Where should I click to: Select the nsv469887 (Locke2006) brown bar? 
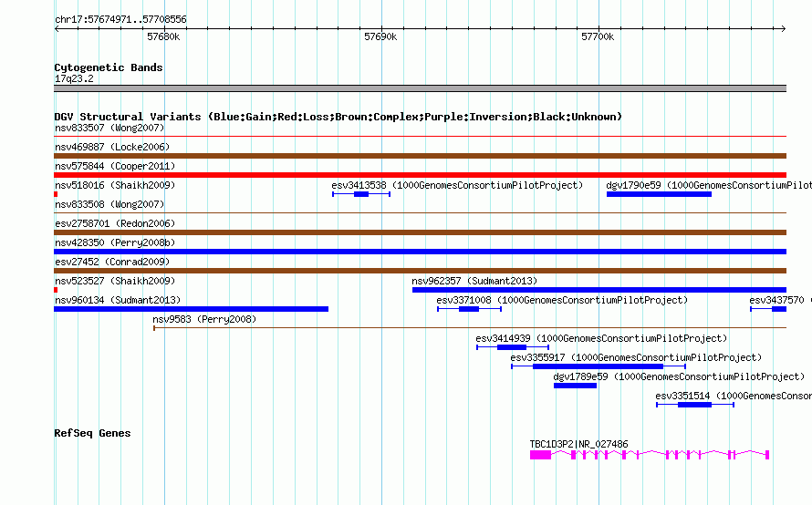pos(420,156)
